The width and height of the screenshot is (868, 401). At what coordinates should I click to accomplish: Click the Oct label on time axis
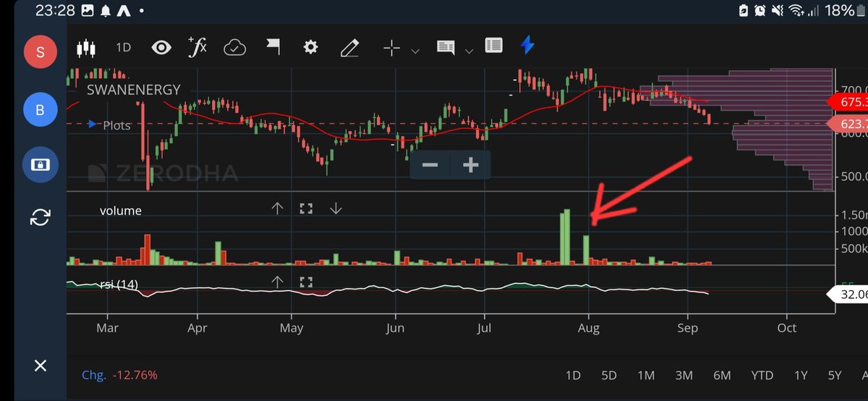(787, 328)
